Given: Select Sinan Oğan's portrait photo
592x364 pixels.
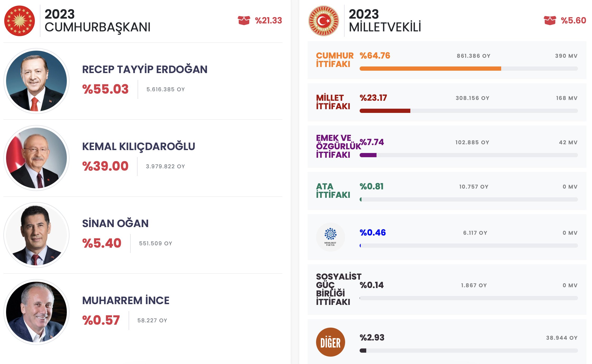Looking at the screenshot, I should click(x=36, y=235).
